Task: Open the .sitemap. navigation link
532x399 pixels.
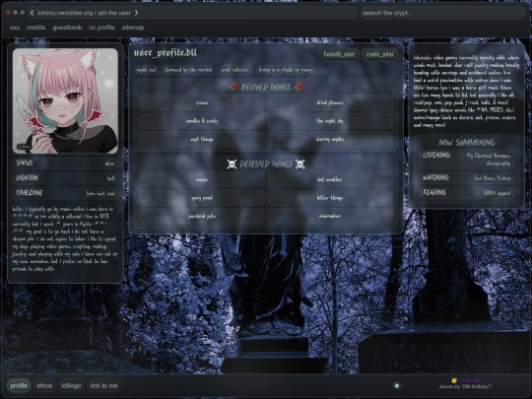Action: point(133,28)
